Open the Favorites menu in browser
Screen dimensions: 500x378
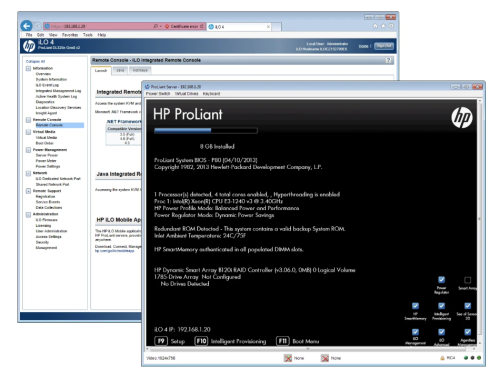(70, 35)
